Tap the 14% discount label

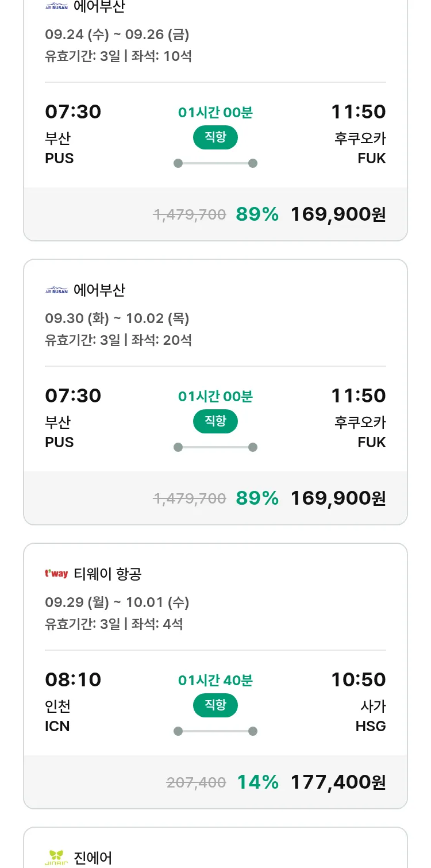(x=257, y=782)
